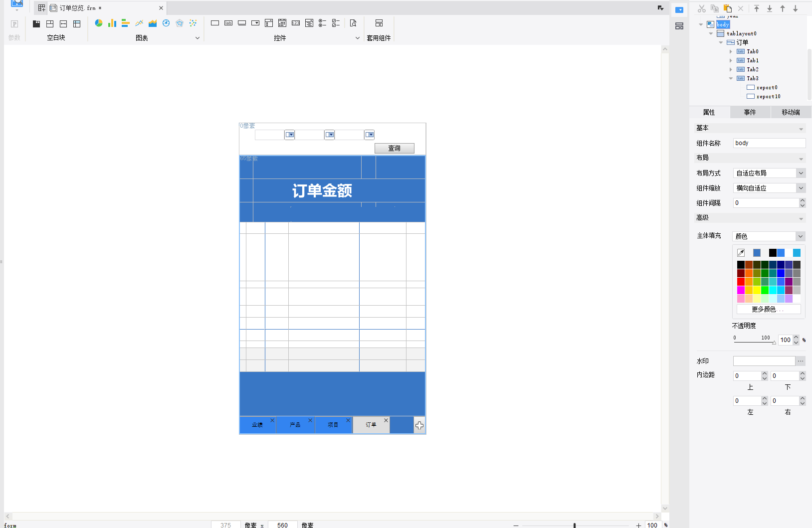Insert a checkbox group widget

336,23
